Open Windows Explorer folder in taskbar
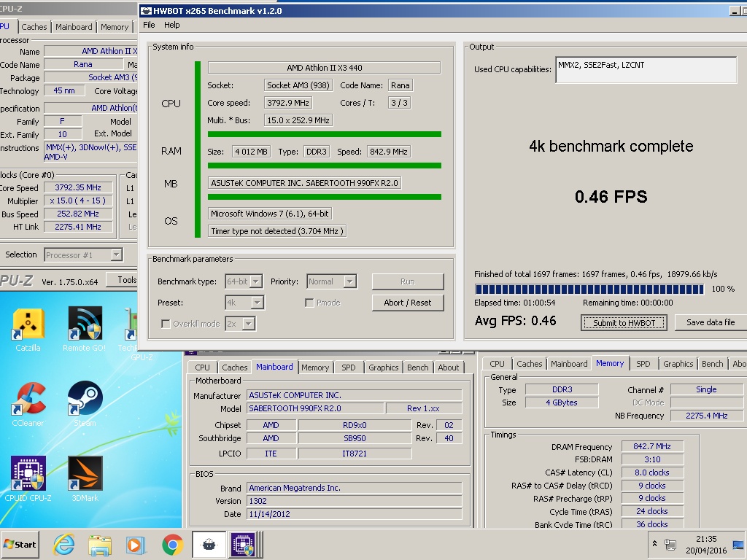Image resolution: width=747 pixels, height=560 pixels. point(99,544)
